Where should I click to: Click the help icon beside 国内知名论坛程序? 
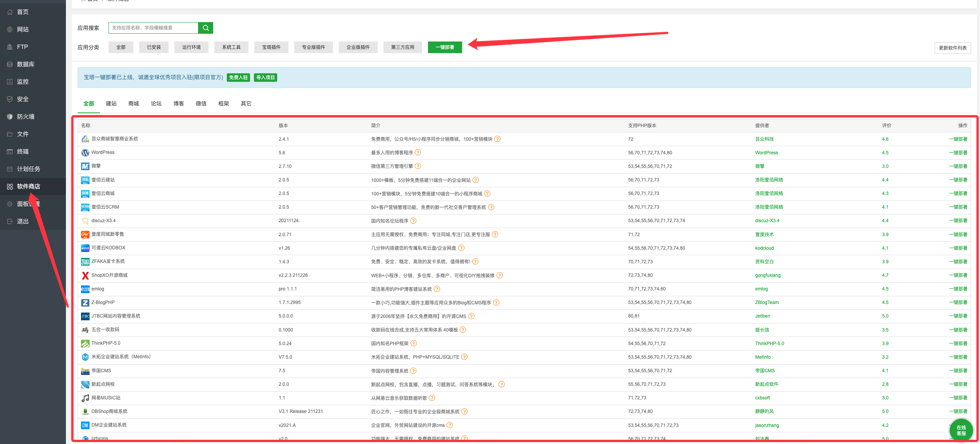[x=413, y=221]
